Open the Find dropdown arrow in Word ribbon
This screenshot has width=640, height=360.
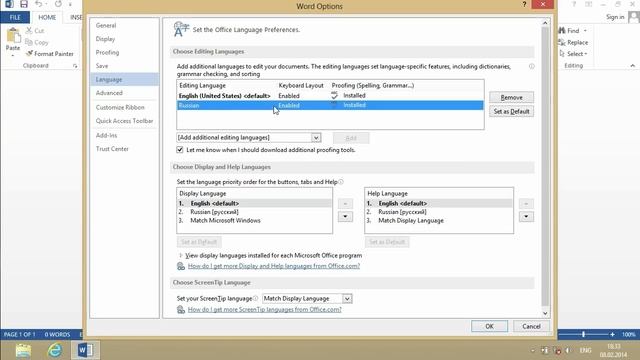(x=585, y=31)
